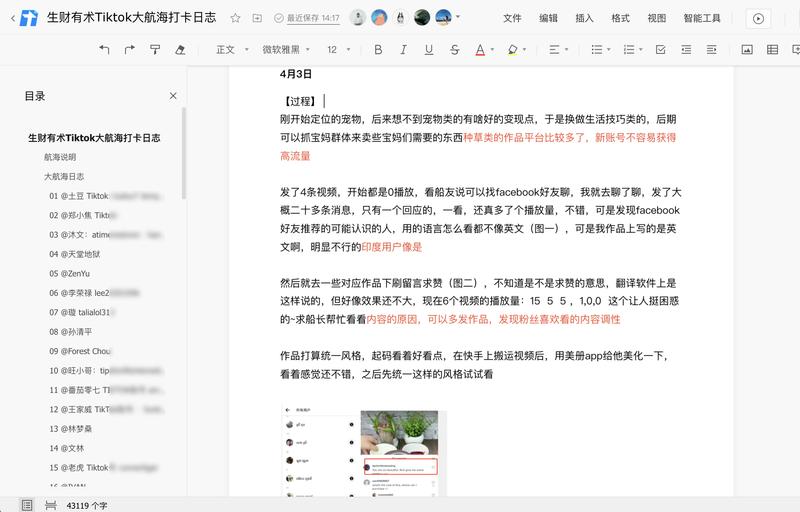Insert a checkbox task list
The height and width of the screenshot is (512, 800).
click(660, 49)
